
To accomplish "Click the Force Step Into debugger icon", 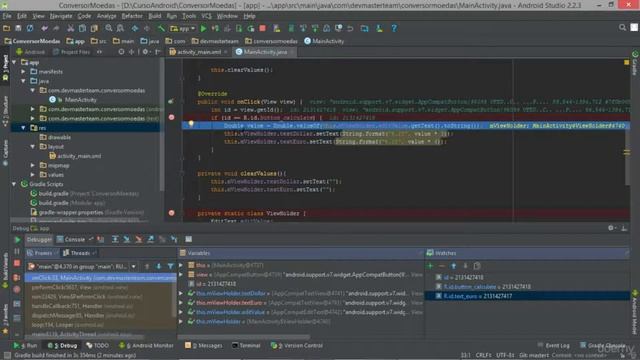I will 139,239.
